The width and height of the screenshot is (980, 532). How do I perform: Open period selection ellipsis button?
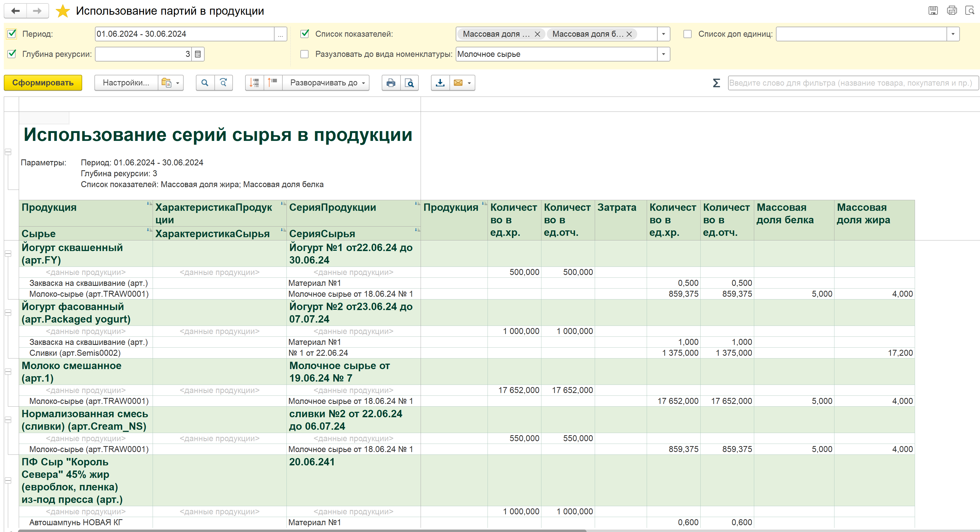click(x=281, y=34)
